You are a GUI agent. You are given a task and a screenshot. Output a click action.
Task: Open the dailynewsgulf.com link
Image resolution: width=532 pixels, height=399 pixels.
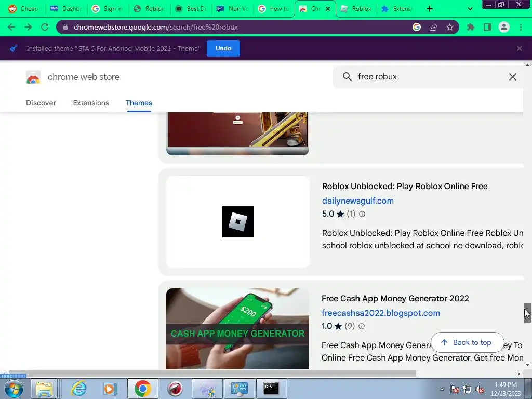(357, 201)
